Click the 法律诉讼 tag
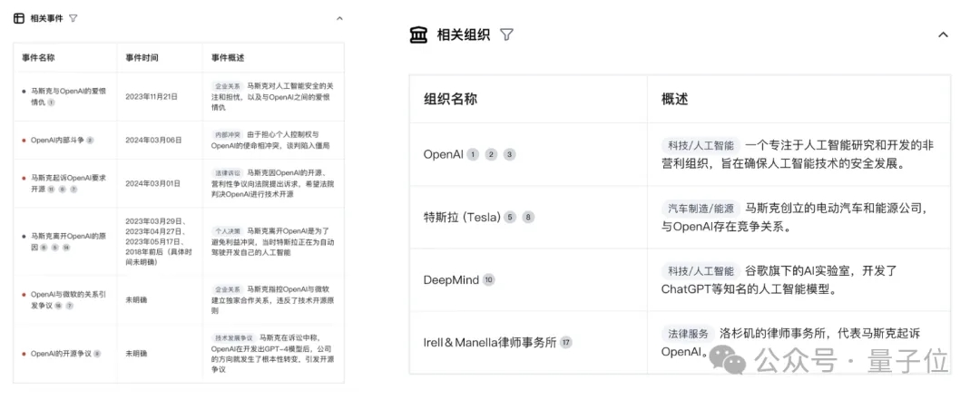Viewport: 980px width, 400px height. point(228,172)
